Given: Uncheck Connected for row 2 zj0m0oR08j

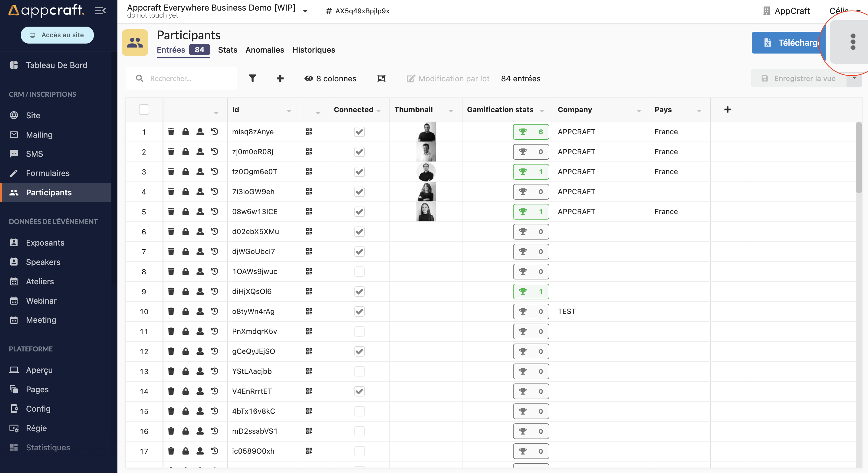Looking at the screenshot, I should coord(359,152).
